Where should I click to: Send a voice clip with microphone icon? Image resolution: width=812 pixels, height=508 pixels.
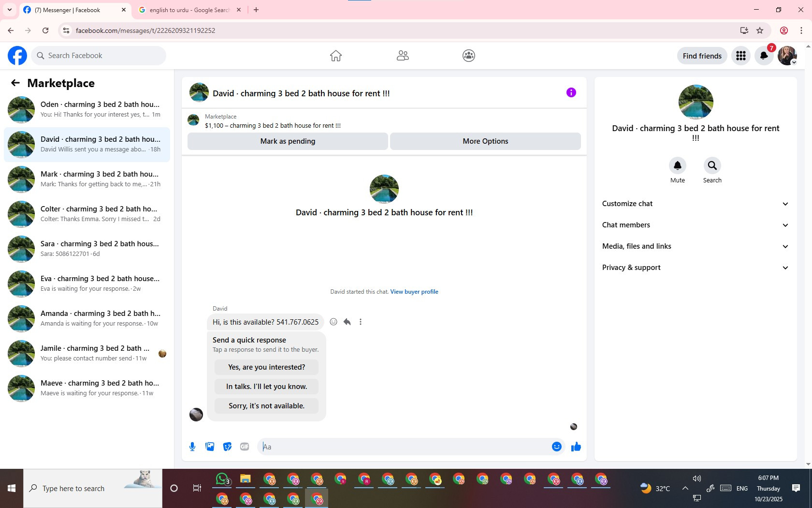pyautogui.click(x=192, y=447)
